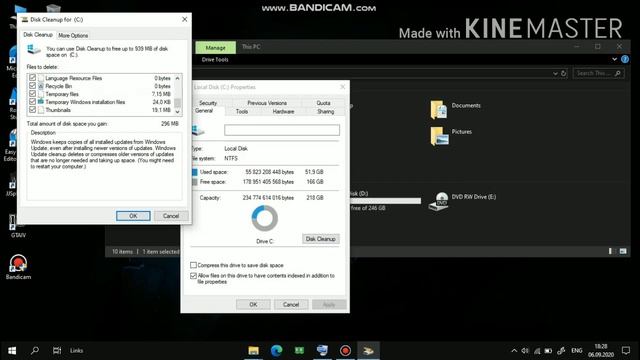Viewport: 640px width, 360px height.
Task: Switch to the Tools tab
Action: (242, 111)
